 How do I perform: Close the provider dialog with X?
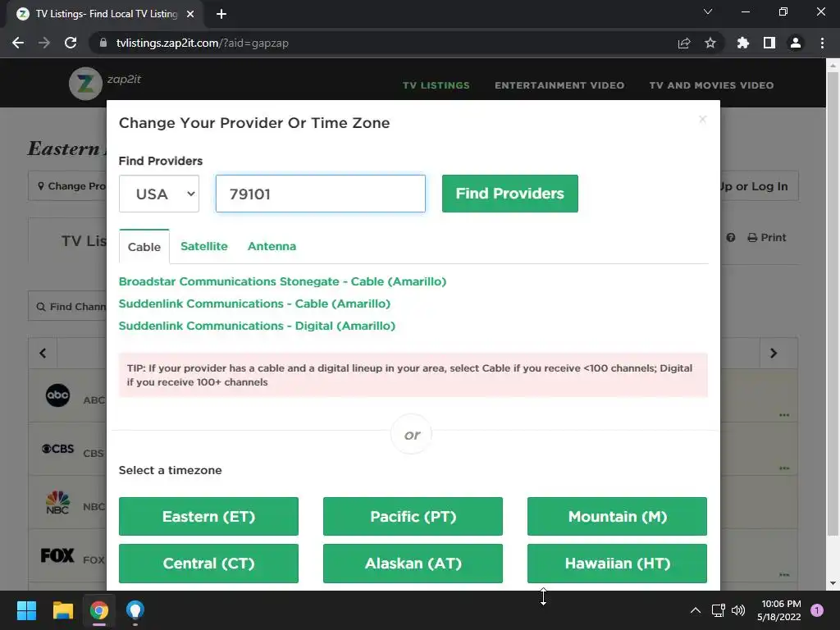pyautogui.click(x=702, y=119)
